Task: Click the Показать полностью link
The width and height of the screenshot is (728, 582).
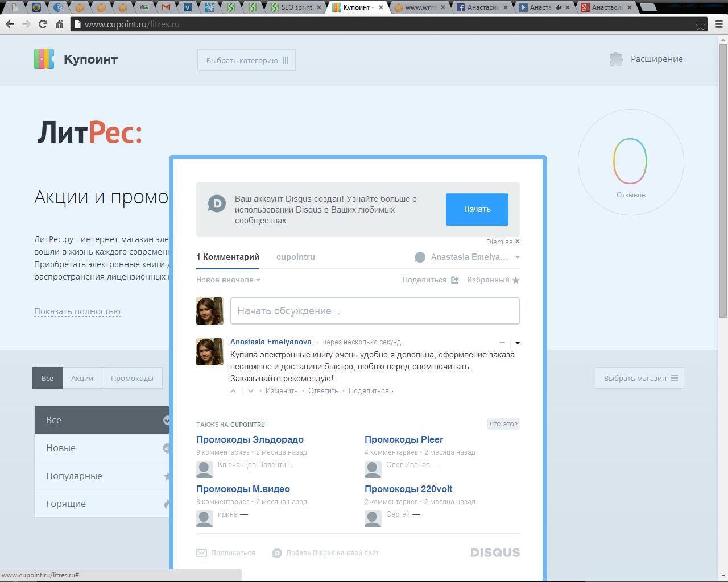Action: coord(77,311)
